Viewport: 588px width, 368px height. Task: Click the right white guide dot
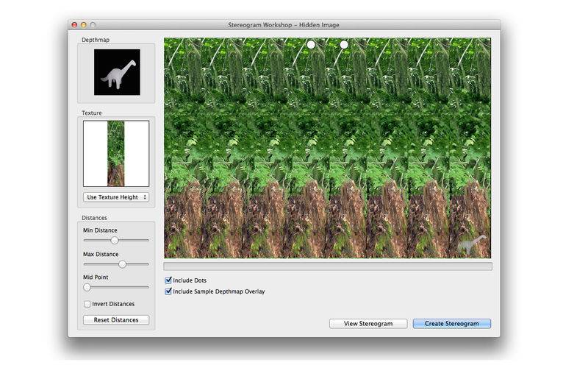coord(344,45)
